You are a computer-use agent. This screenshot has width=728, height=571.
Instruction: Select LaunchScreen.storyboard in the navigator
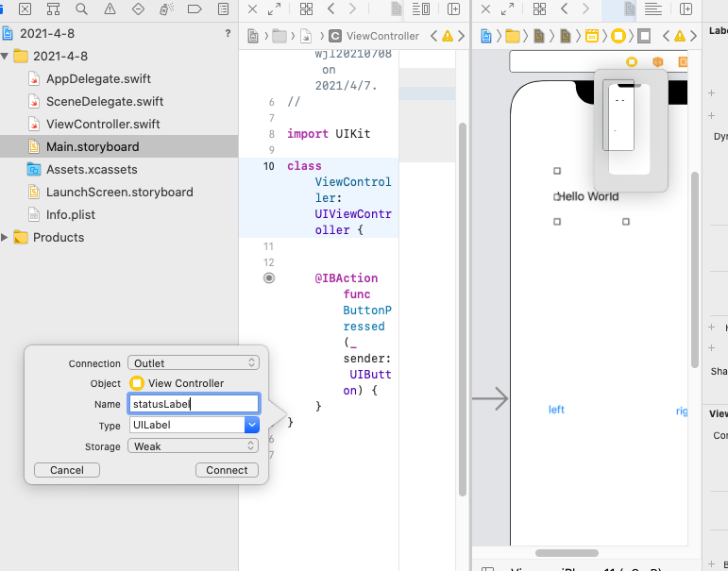[120, 192]
